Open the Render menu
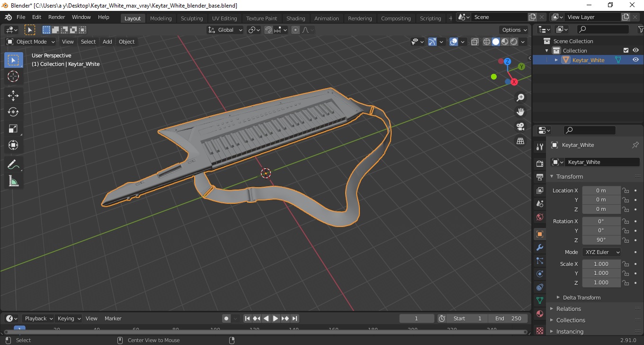This screenshot has width=644, height=345. pos(57,17)
